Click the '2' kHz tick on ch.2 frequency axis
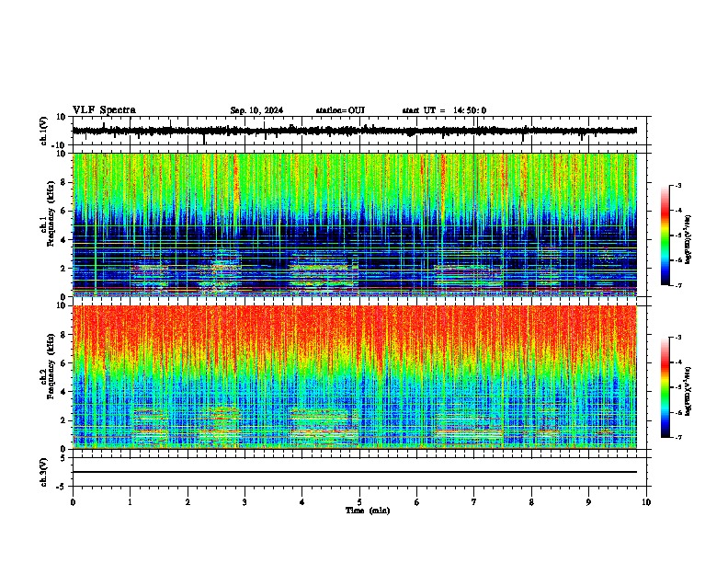 (63, 419)
